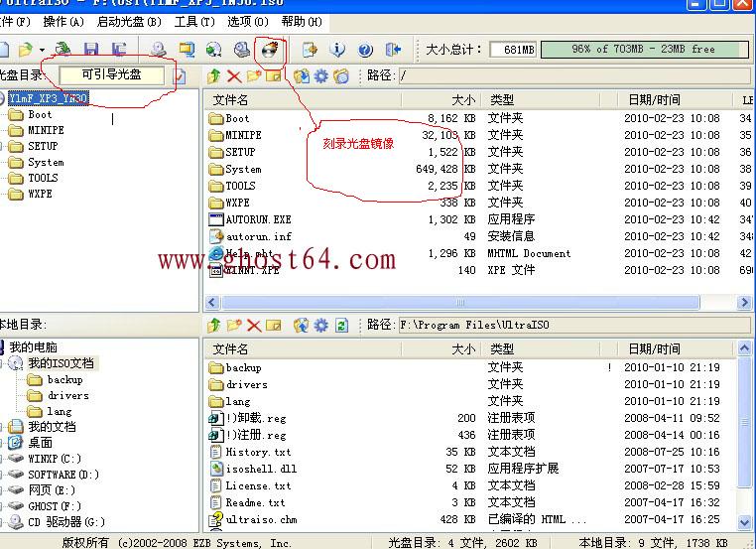Viewport: 756px width, 549px height.
Task: Click New Folder icon in disc directory toolbar
Action: pos(254,75)
